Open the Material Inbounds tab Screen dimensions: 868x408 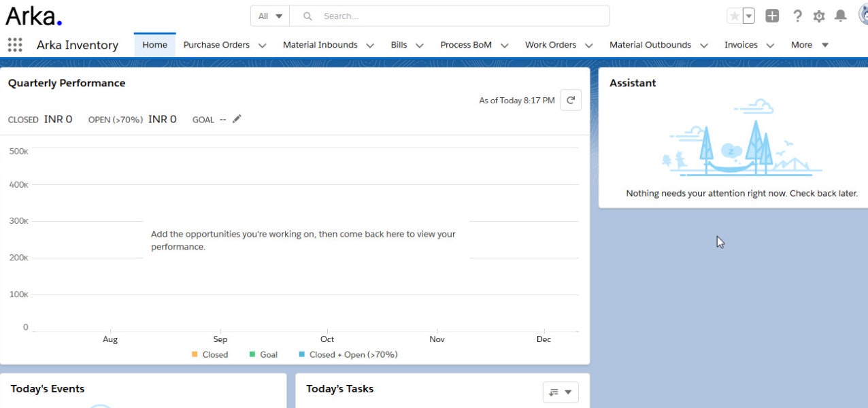tap(320, 45)
